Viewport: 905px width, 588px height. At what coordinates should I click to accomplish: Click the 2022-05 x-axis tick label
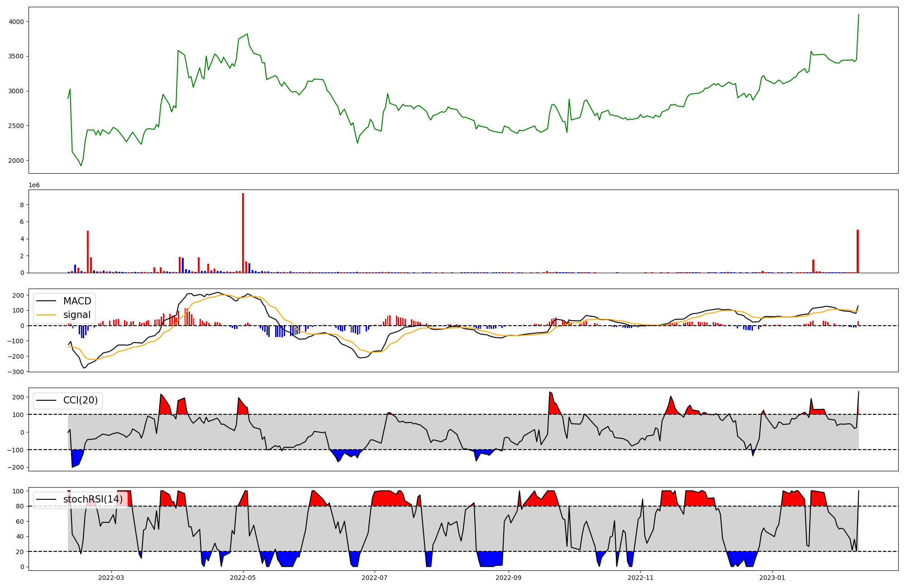pyautogui.click(x=243, y=578)
